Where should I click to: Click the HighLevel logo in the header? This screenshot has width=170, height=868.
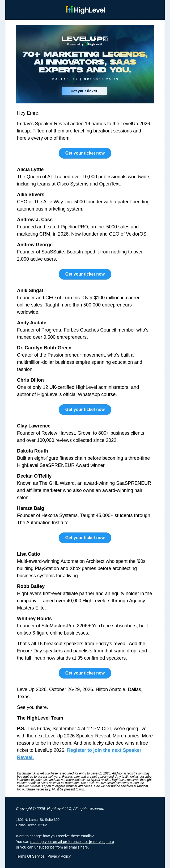click(x=85, y=10)
